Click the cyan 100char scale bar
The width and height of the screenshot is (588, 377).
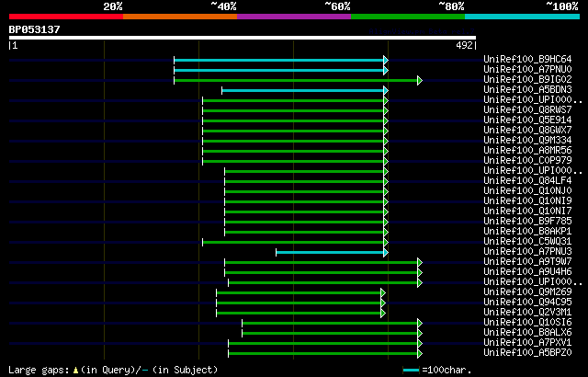click(x=411, y=371)
